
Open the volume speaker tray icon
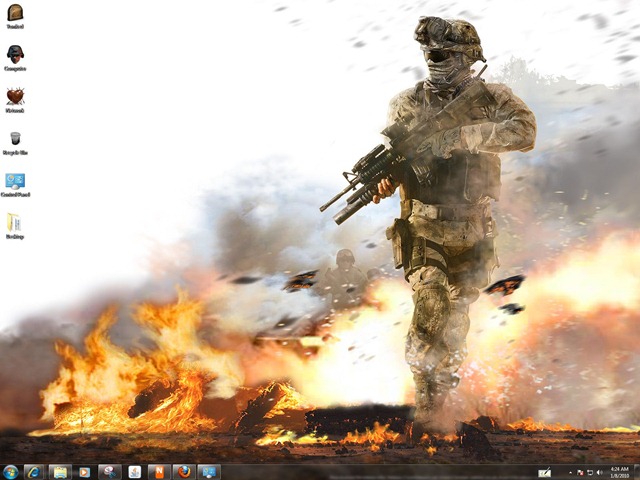pyautogui.click(x=600, y=473)
